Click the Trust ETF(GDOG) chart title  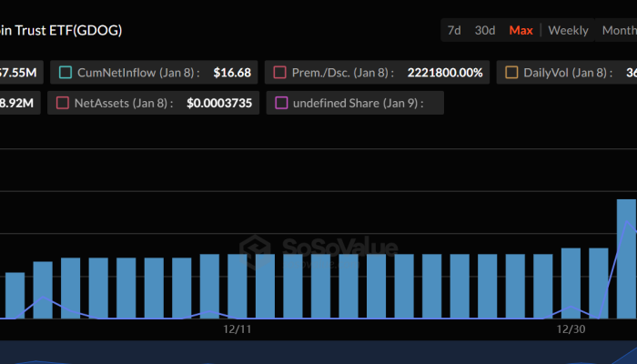[61, 30]
